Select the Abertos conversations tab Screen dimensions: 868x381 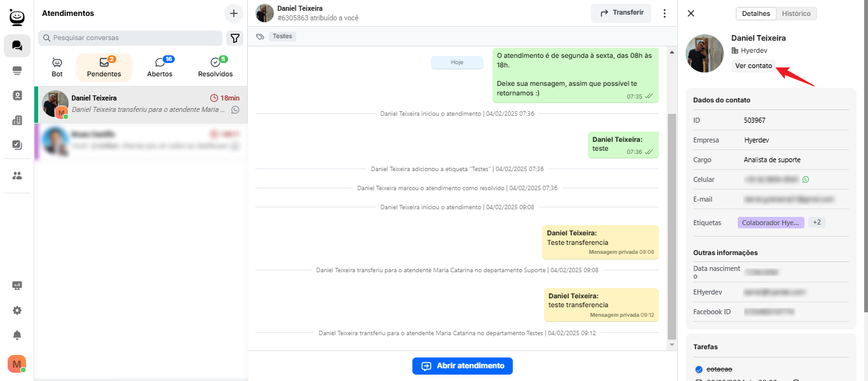point(160,67)
